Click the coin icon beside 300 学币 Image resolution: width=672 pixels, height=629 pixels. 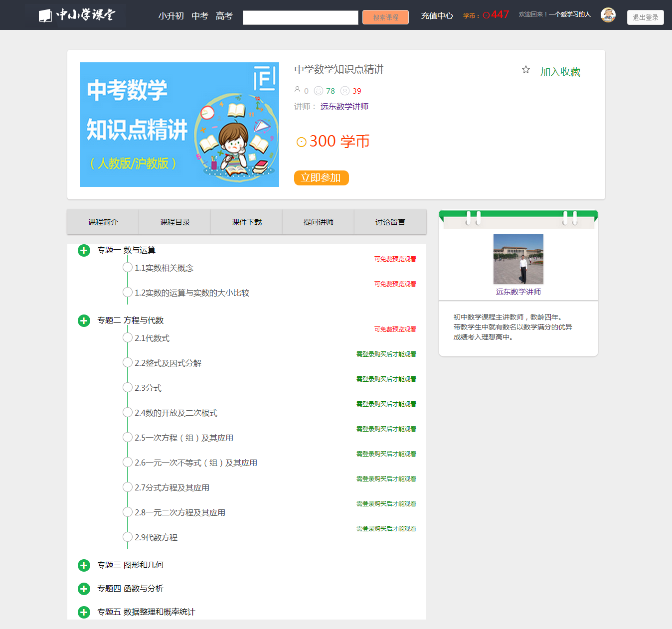pos(301,142)
